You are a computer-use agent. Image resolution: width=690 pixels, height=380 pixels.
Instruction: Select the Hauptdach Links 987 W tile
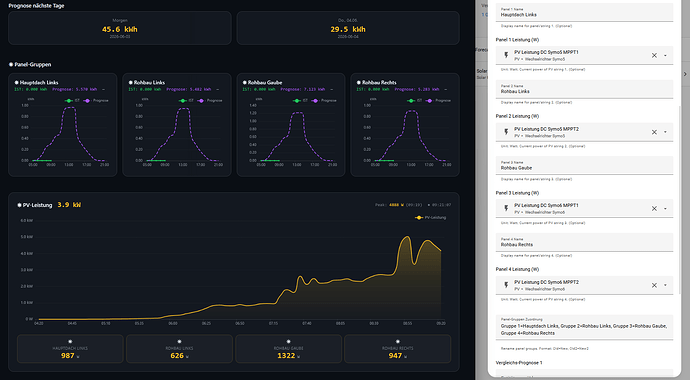pos(70,349)
